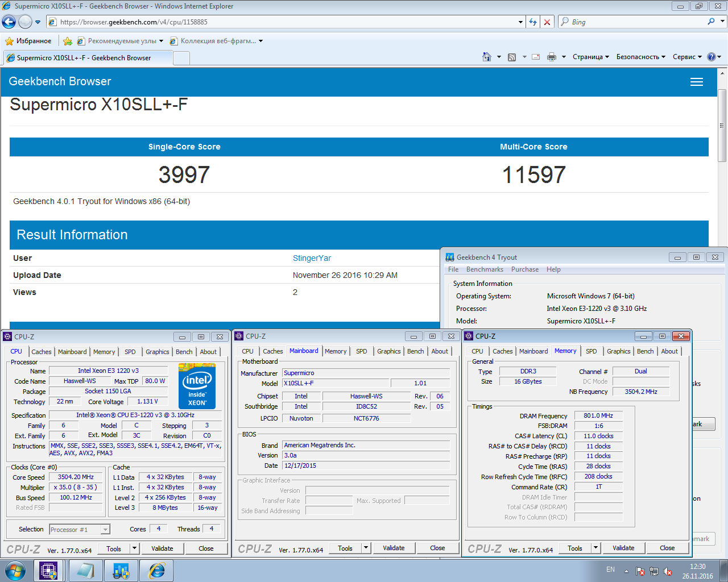Click the Коллекция веб-фрагм... favorites link

[217, 41]
